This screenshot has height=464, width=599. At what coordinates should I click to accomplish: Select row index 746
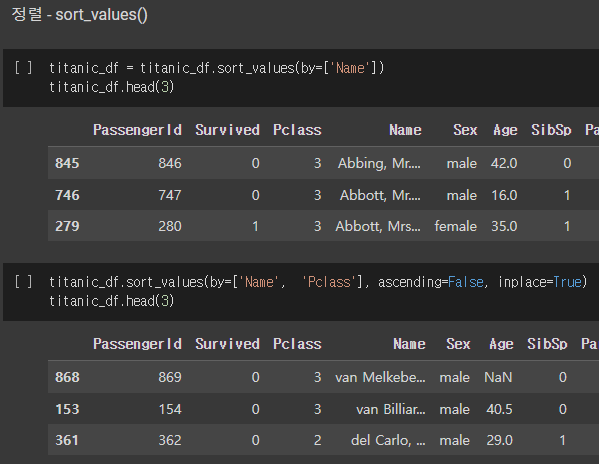pos(67,196)
